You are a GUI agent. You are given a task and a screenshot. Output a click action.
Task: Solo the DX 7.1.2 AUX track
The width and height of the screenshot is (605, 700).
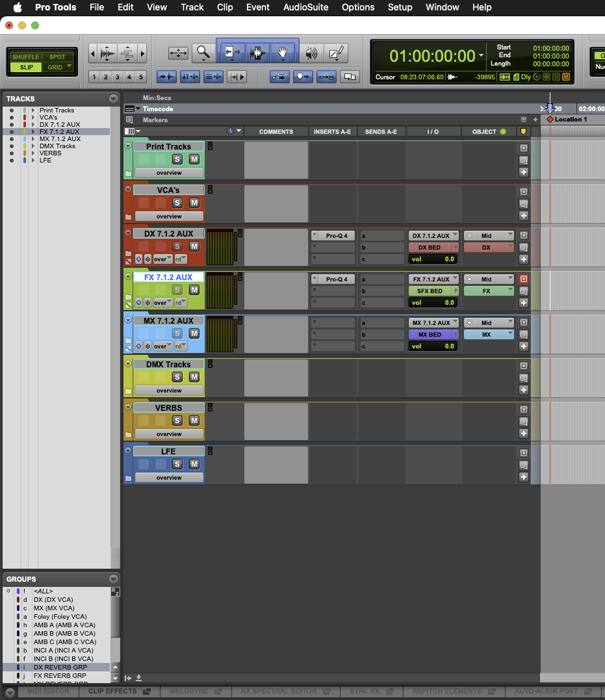coord(177,246)
